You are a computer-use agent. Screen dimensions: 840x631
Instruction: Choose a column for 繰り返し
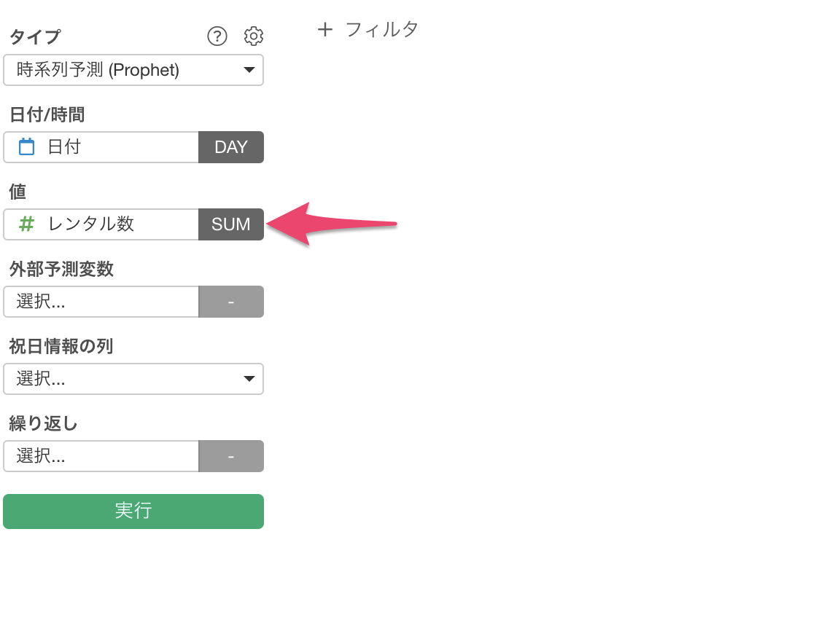point(101,457)
